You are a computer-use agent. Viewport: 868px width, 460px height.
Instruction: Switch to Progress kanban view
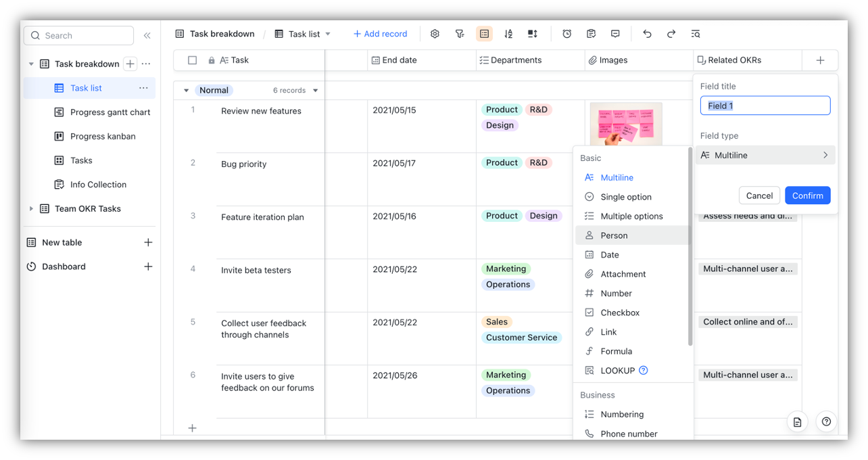pyautogui.click(x=101, y=136)
